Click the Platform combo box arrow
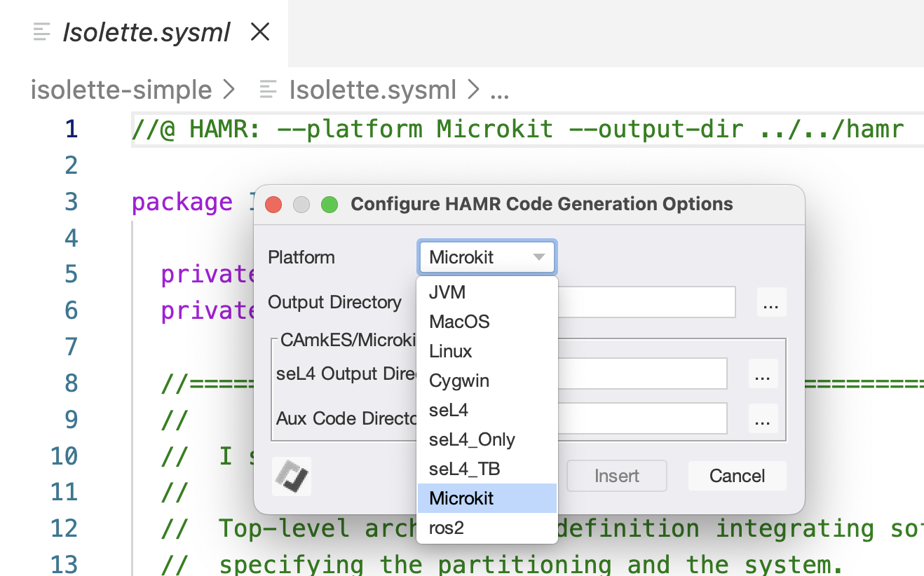The width and height of the screenshot is (924, 576). click(540, 257)
